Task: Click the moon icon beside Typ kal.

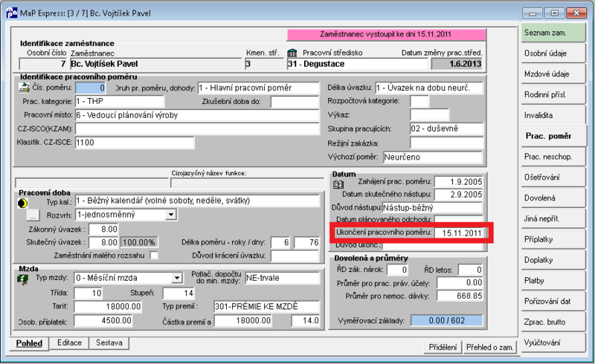Action: (23, 204)
